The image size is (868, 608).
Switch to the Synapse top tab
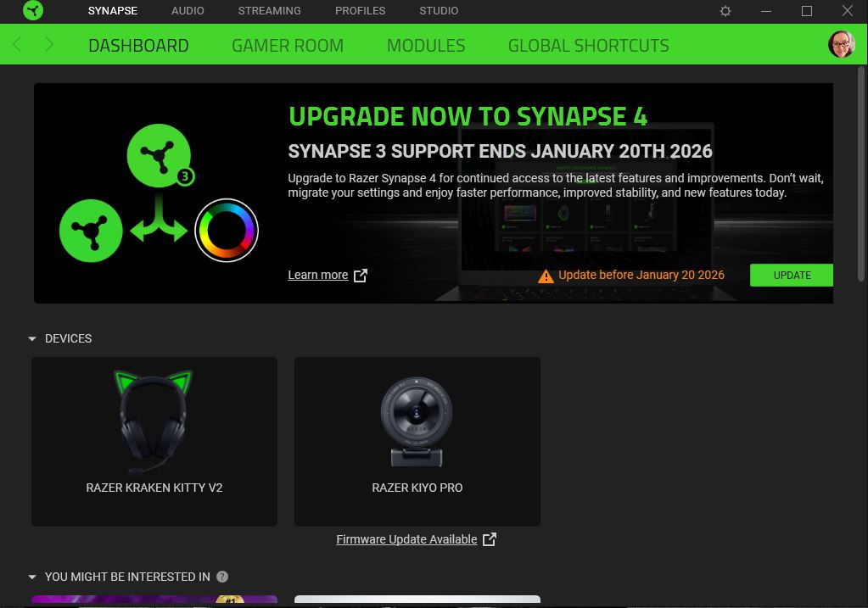(113, 10)
